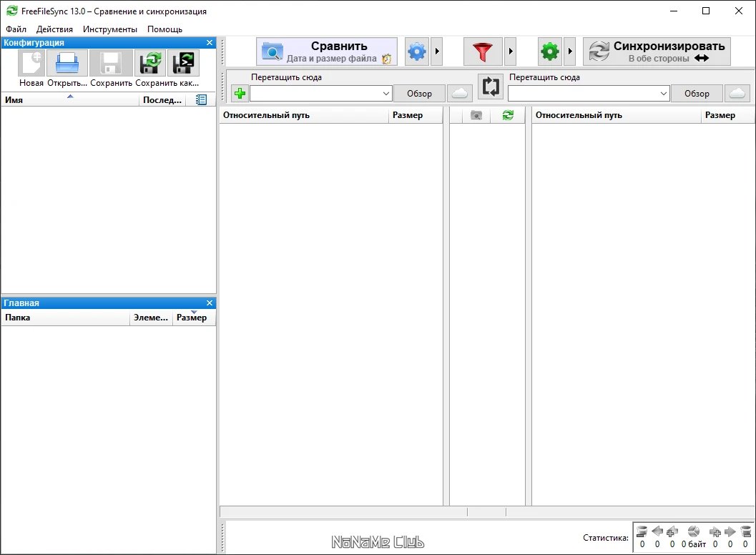Click Сохранить как with green sync arrows
Viewport: 756px width, 555px height.
point(150,63)
